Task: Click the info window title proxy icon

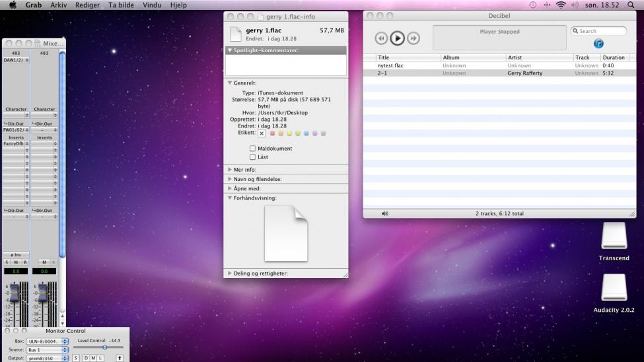Action: coord(260,17)
